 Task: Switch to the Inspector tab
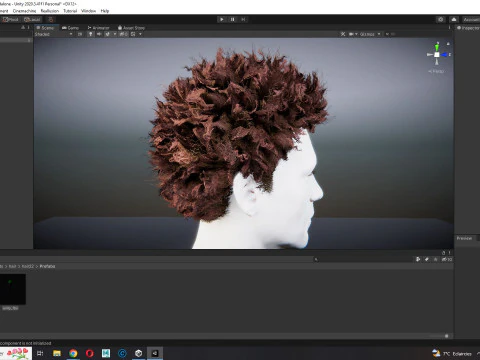(x=468, y=28)
